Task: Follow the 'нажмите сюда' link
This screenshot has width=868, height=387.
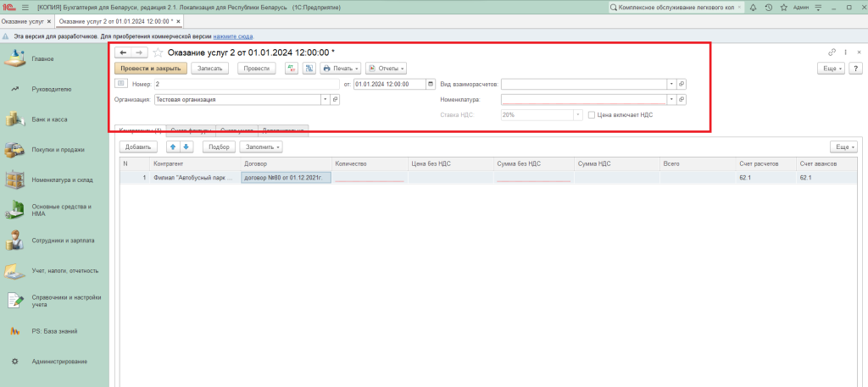Action: click(231, 37)
